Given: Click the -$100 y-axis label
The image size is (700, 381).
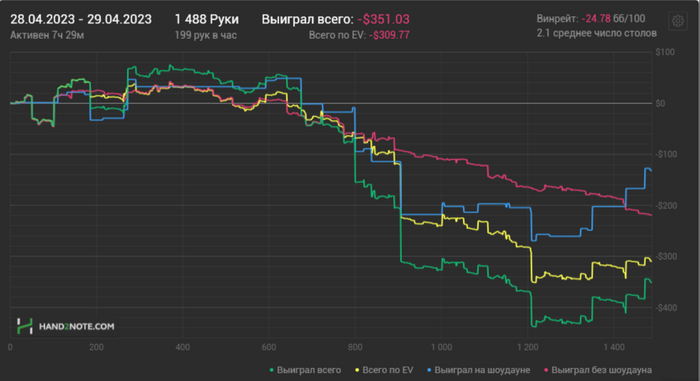Looking at the screenshot, I should coord(666,154).
